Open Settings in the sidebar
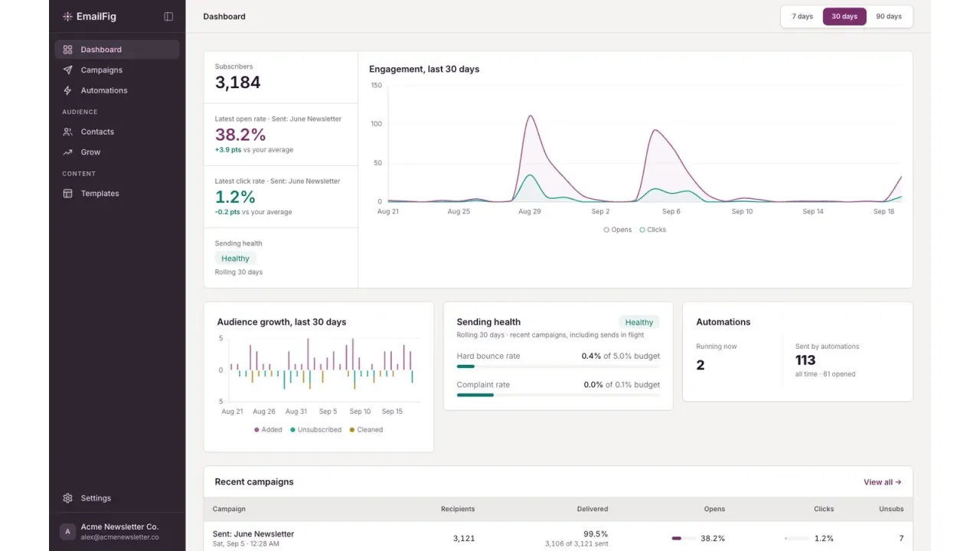The width and height of the screenshot is (980, 551). (117, 498)
